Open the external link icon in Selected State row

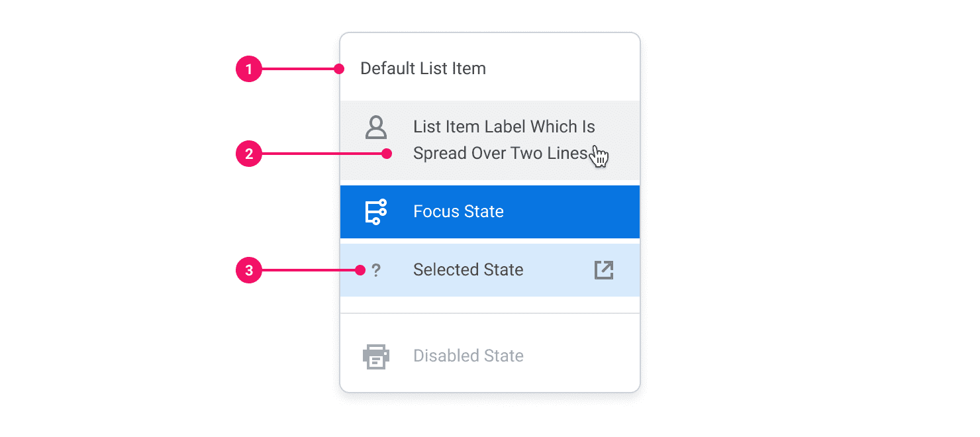pos(604,270)
